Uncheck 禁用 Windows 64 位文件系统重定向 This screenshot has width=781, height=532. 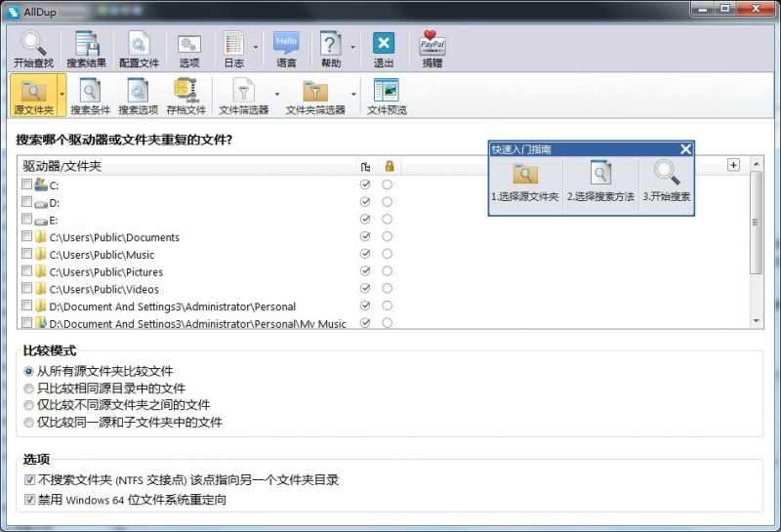tap(29, 500)
